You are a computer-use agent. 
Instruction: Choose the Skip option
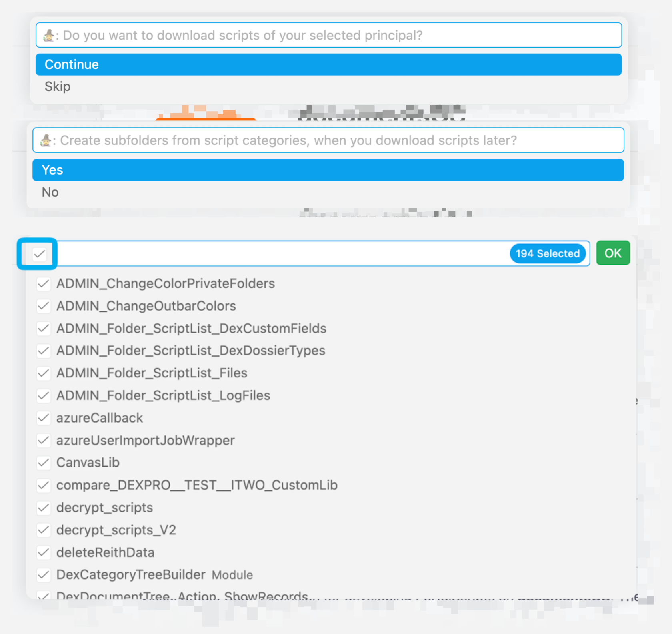[328, 86]
